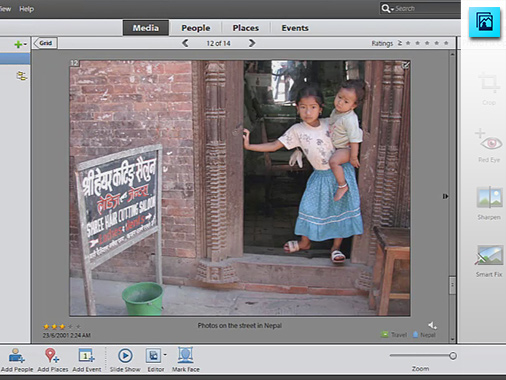The height and width of the screenshot is (380, 506).
Task: Click the vertical scrollbar thumb
Action: pyautogui.click(x=452, y=285)
